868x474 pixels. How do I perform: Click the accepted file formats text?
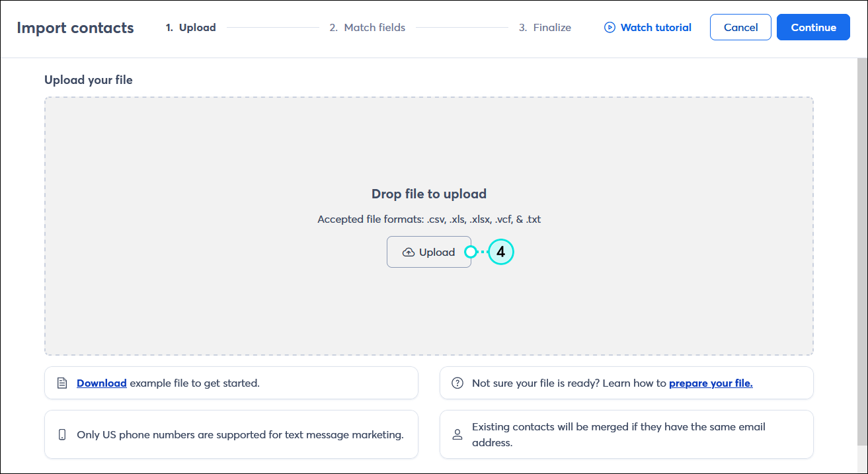click(429, 219)
